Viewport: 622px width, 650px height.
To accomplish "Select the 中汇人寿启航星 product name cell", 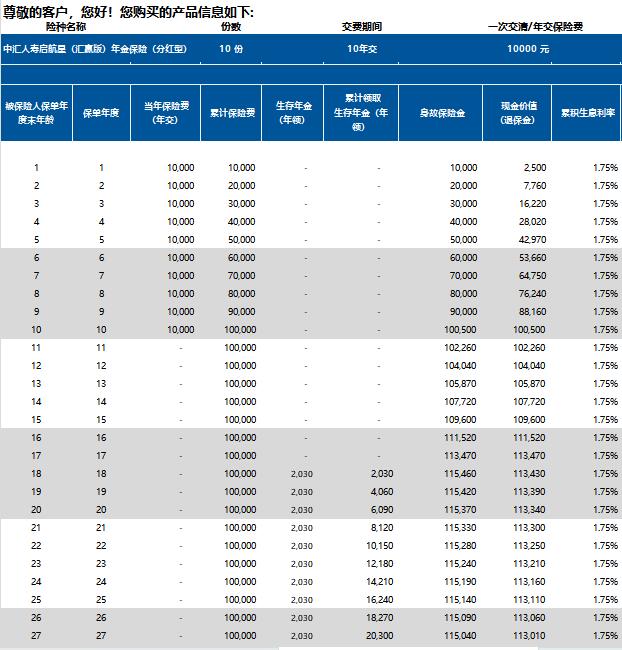I will point(89,48).
